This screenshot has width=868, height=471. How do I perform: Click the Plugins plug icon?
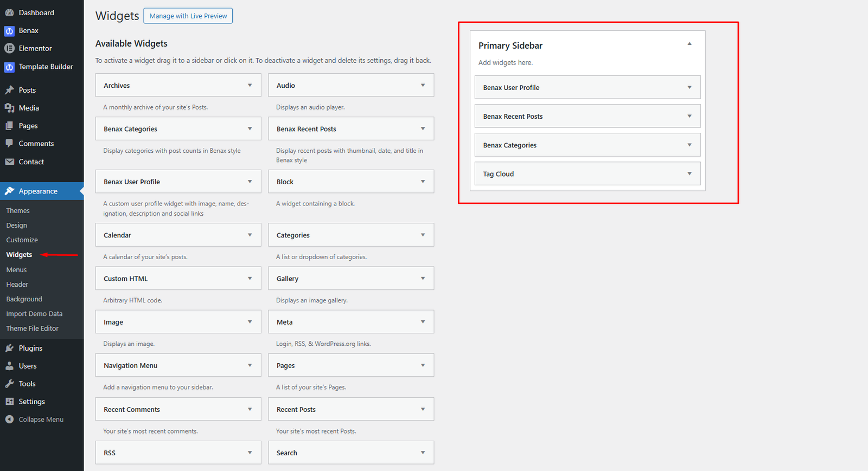(9, 348)
